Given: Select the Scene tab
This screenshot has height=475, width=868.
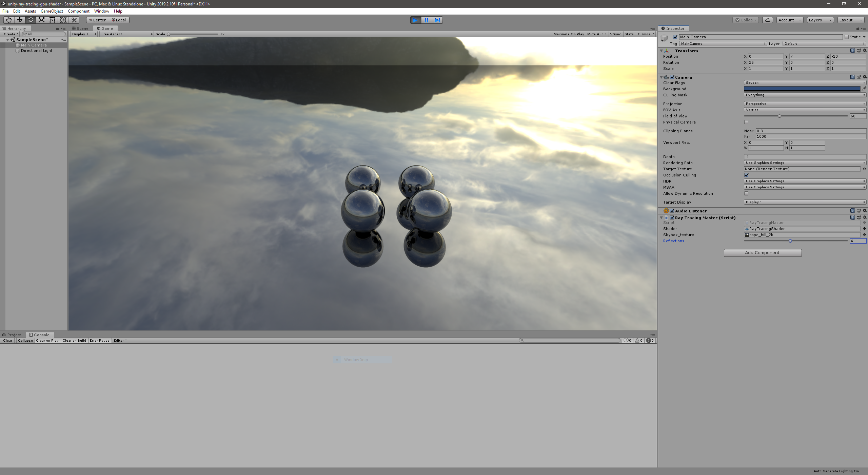Looking at the screenshot, I should (82, 28).
